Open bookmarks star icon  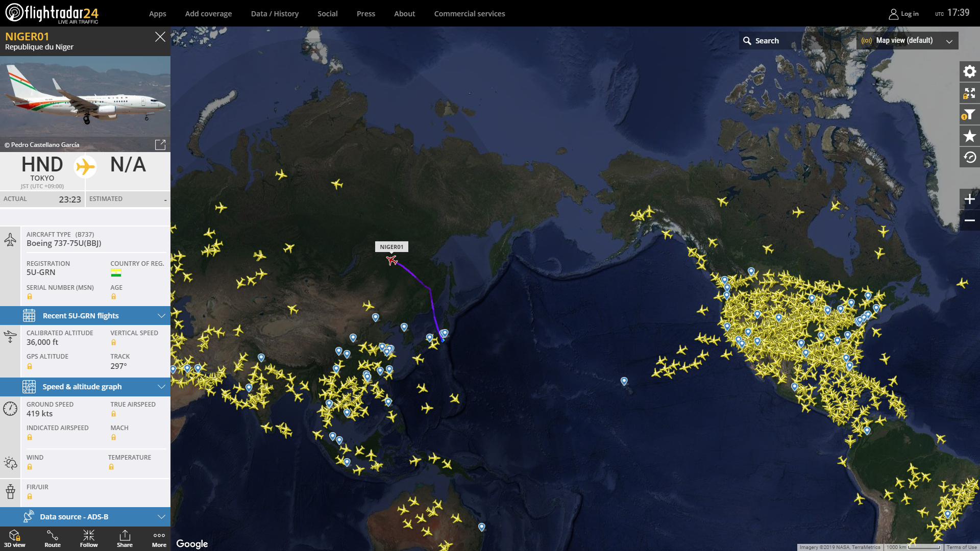(x=969, y=136)
